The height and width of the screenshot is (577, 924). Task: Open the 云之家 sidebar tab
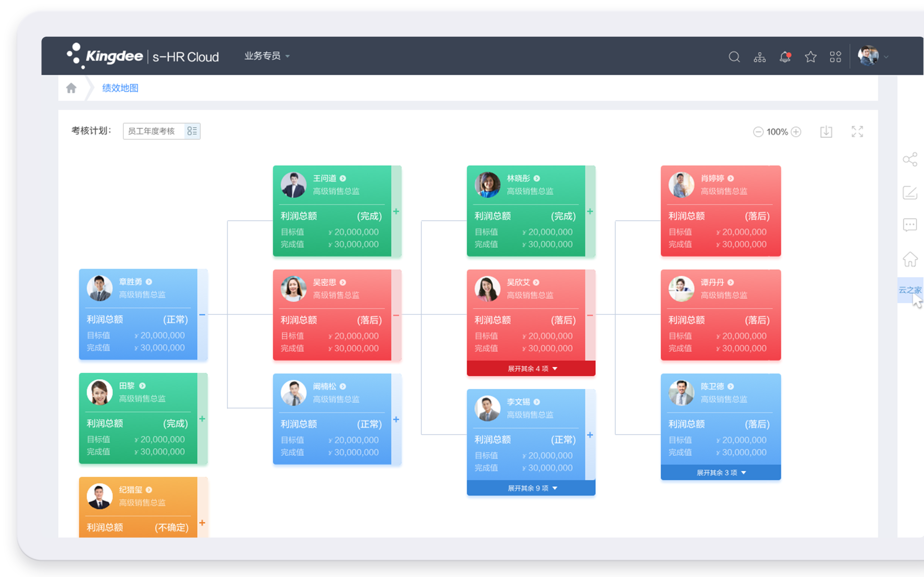coord(909,290)
